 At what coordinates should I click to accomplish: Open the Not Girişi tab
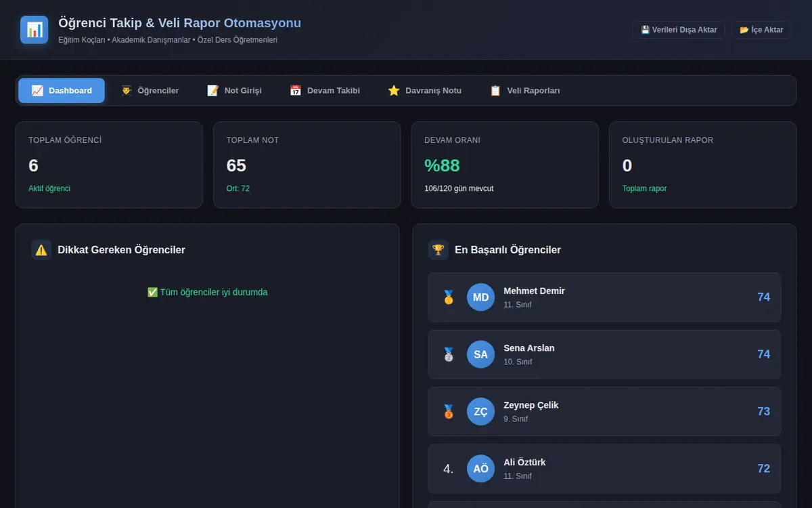point(234,91)
